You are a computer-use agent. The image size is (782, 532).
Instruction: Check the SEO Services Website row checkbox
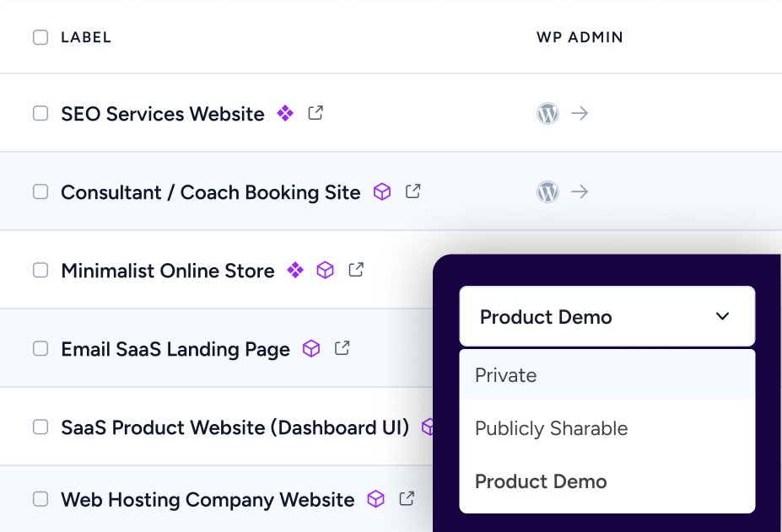coord(40,114)
